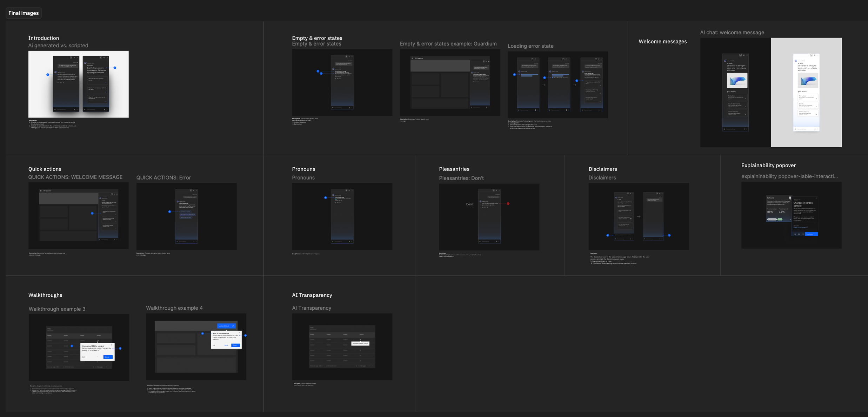Click the blue Next button in walkthrough 3

click(x=108, y=357)
